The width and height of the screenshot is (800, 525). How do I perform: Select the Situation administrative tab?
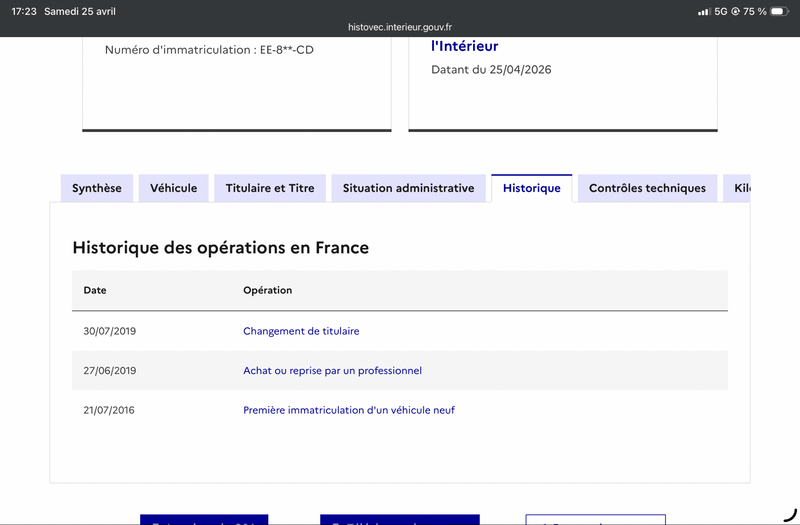408,188
